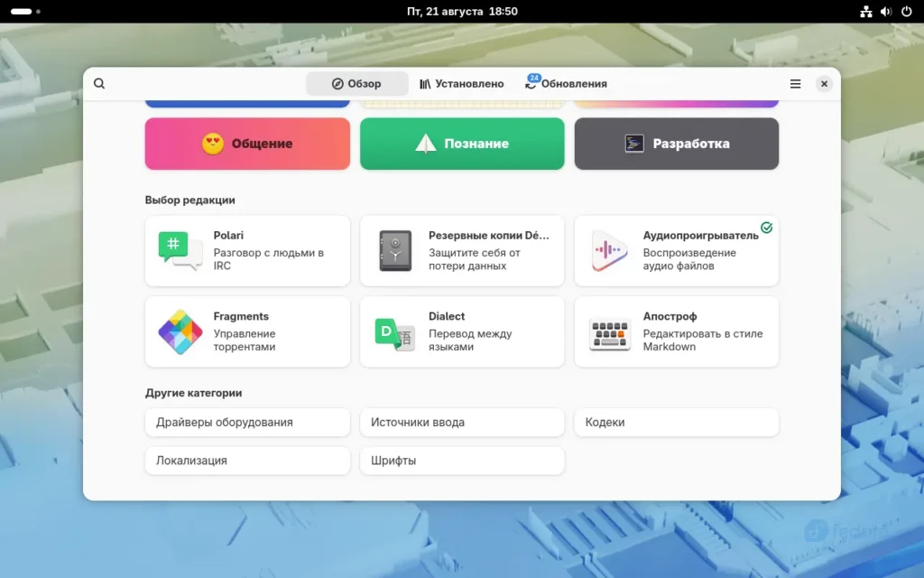Open Локализация category
The height and width of the screenshot is (578, 924).
point(247,461)
